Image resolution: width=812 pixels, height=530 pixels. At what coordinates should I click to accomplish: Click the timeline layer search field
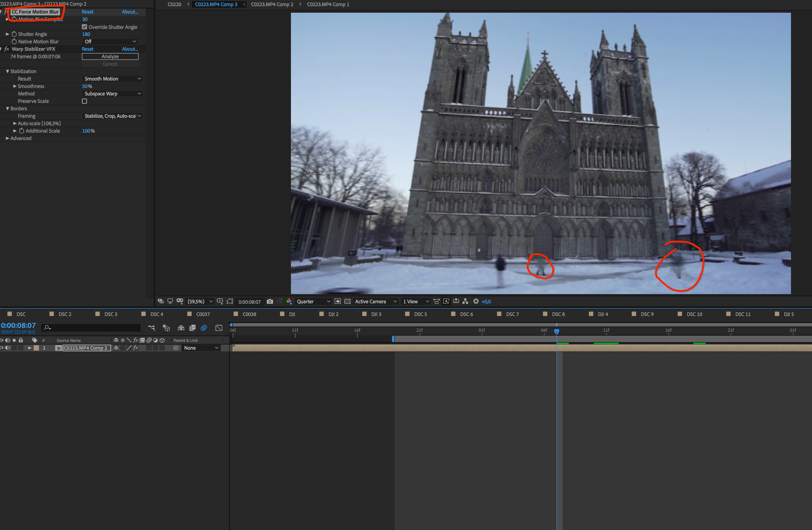coord(92,328)
